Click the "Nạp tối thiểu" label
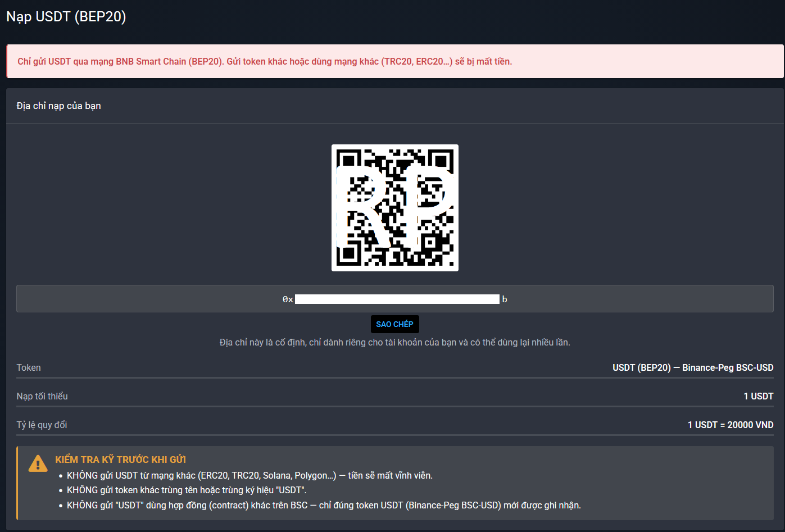 pyautogui.click(x=42, y=396)
